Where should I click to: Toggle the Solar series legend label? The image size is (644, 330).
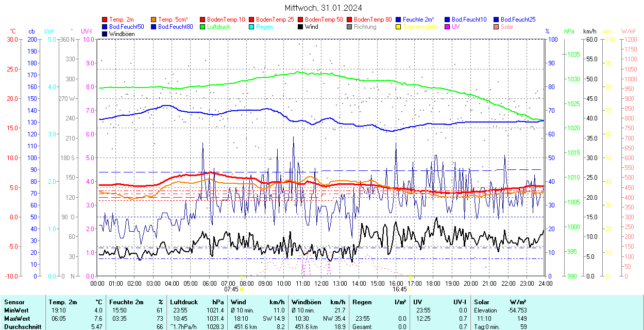click(x=507, y=27)
